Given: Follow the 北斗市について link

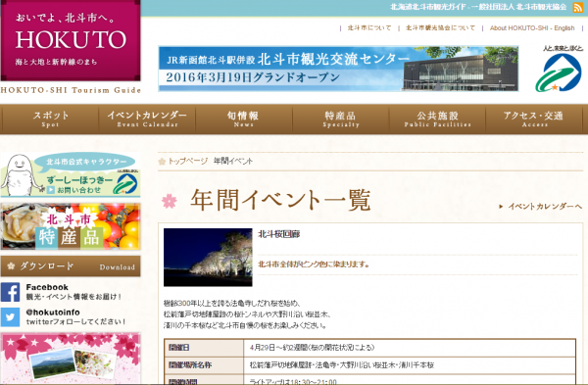Looking at the screenshot, I should pyautogui.click(x=369, y=28).
